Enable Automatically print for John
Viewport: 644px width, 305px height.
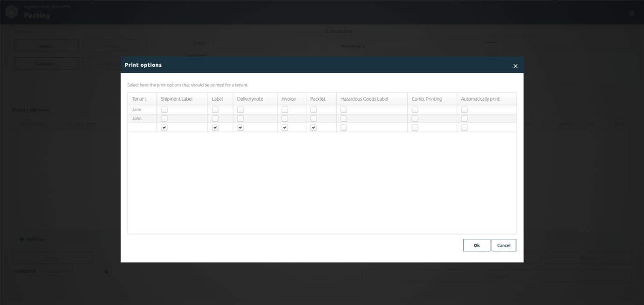click(464, 119)
